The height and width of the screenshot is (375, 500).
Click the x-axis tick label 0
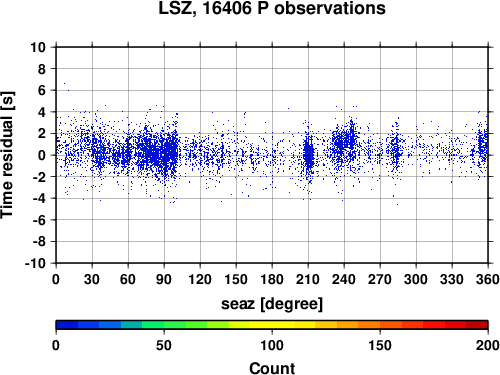pos(56,279)
